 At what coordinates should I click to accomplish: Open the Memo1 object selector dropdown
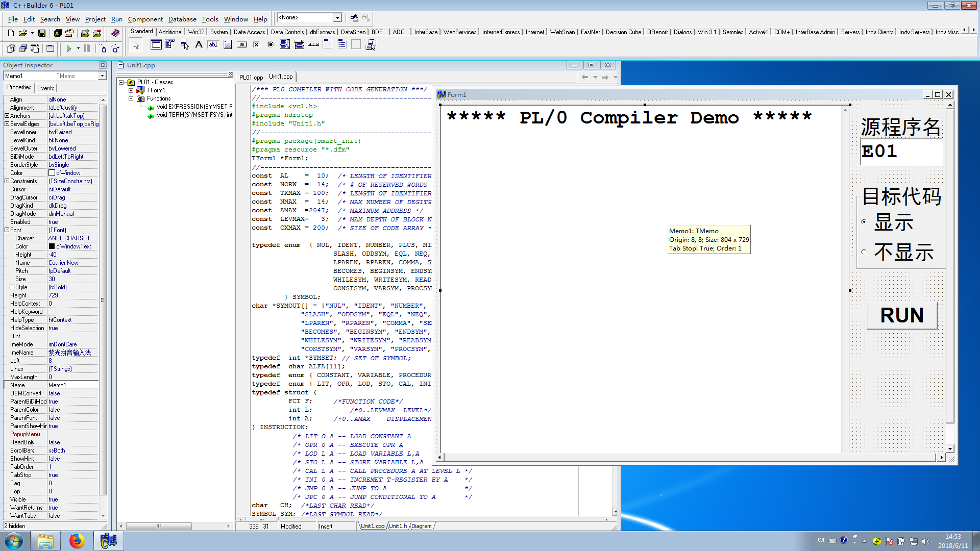coord(102,76)
